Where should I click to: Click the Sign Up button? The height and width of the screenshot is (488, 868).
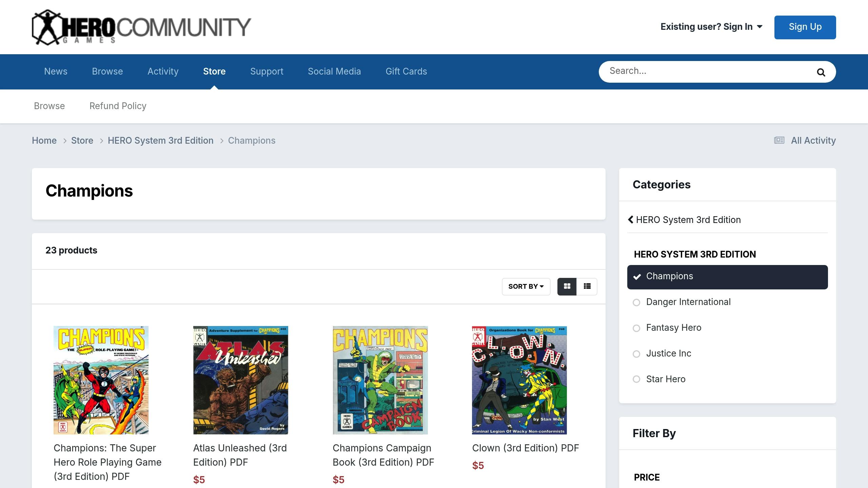tap(805, 27)
